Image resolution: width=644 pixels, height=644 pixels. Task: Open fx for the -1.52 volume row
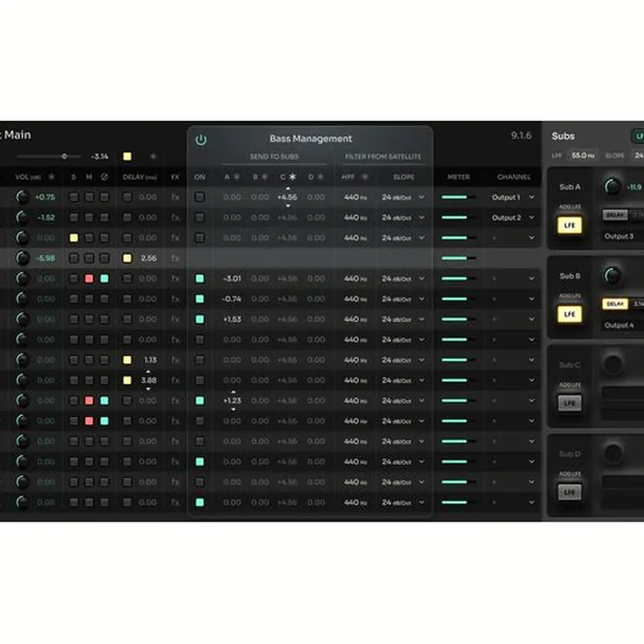click(x=175, y=217)
